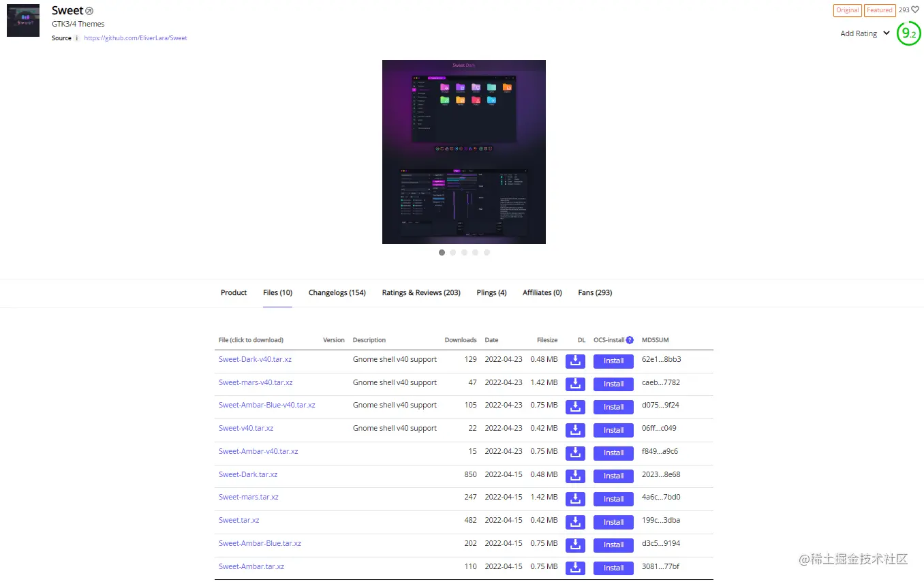Open the Affiliates (0) tab
The width and height of the screenshot is (924, 582).
pos(542,292)
